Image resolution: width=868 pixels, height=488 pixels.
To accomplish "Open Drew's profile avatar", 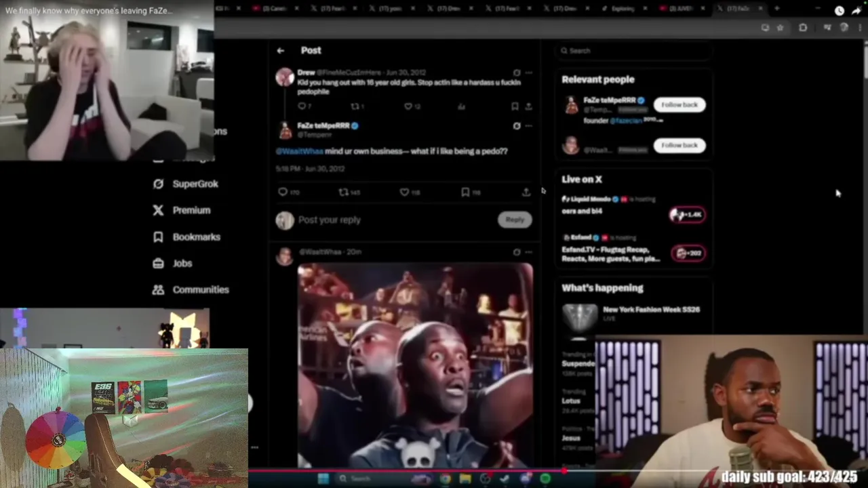I will (x=285, y=77).
